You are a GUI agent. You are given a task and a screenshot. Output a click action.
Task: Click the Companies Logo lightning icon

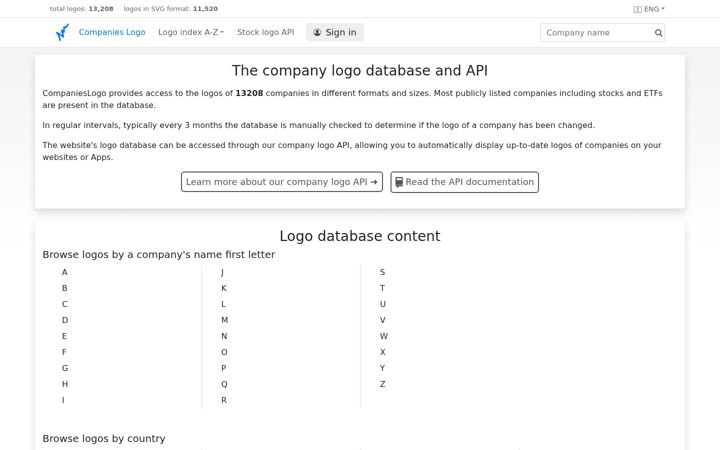tap(62, 32)
